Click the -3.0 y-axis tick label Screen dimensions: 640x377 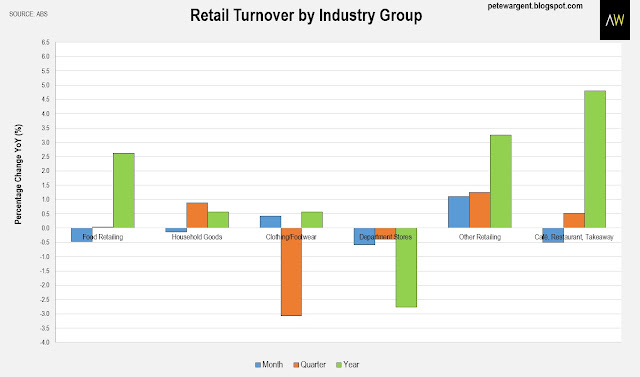44,314
